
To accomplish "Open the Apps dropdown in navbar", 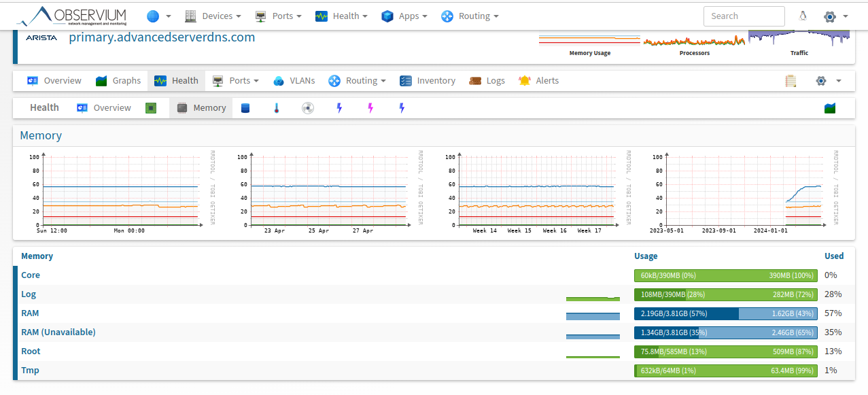I will (404, 16).
